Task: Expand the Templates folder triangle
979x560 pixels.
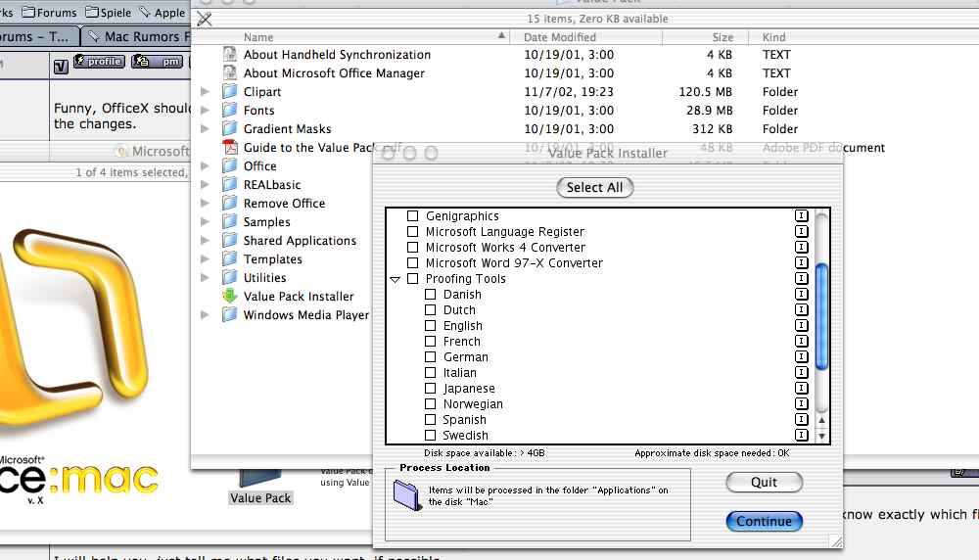Action: 205,258
